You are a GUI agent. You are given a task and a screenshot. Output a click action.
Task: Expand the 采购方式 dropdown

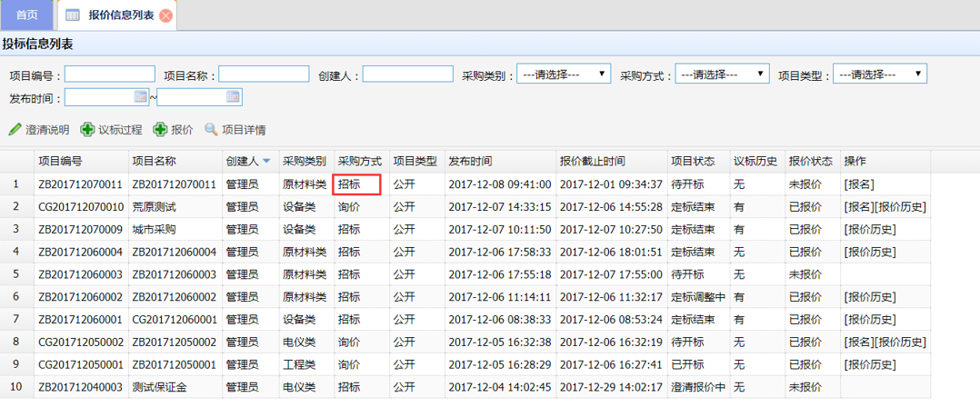point(722,74)
